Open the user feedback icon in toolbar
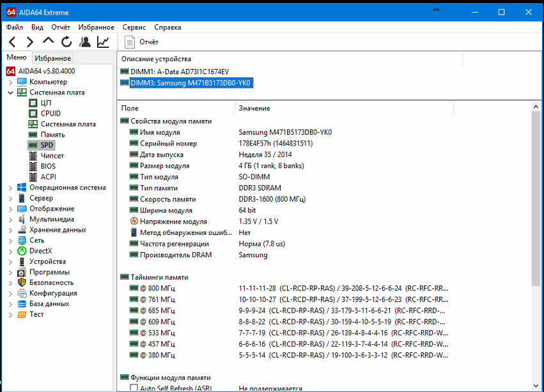The image size is (544, 392). coord(84,42)
